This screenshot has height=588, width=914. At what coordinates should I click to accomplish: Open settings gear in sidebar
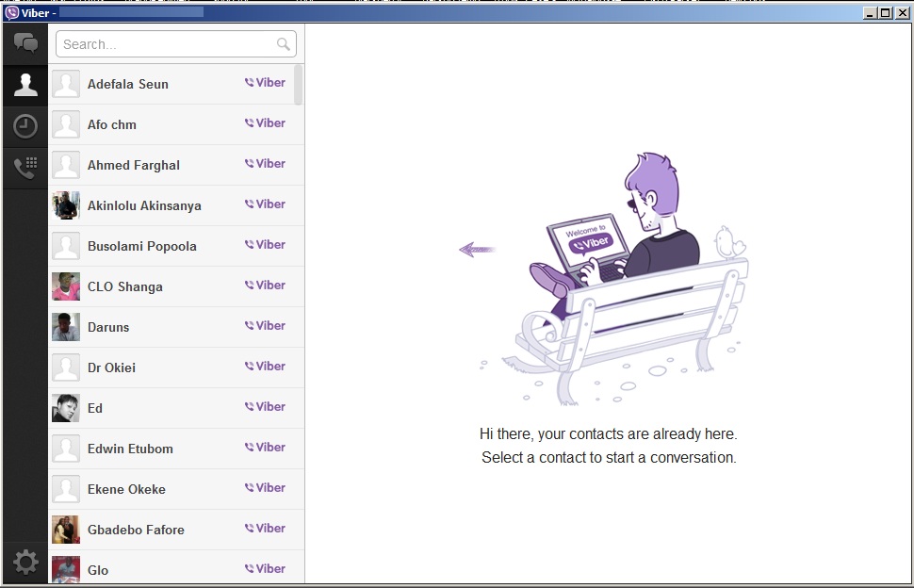25,563
